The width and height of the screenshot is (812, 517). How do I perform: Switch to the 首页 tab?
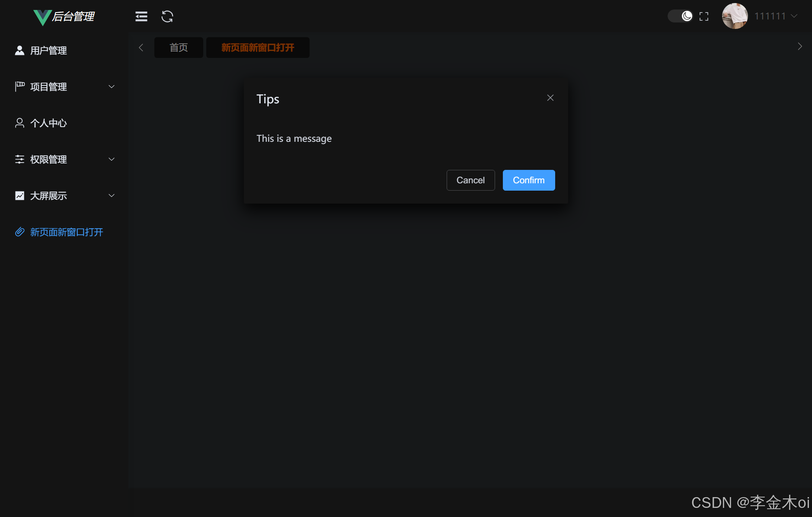point(178,48)
